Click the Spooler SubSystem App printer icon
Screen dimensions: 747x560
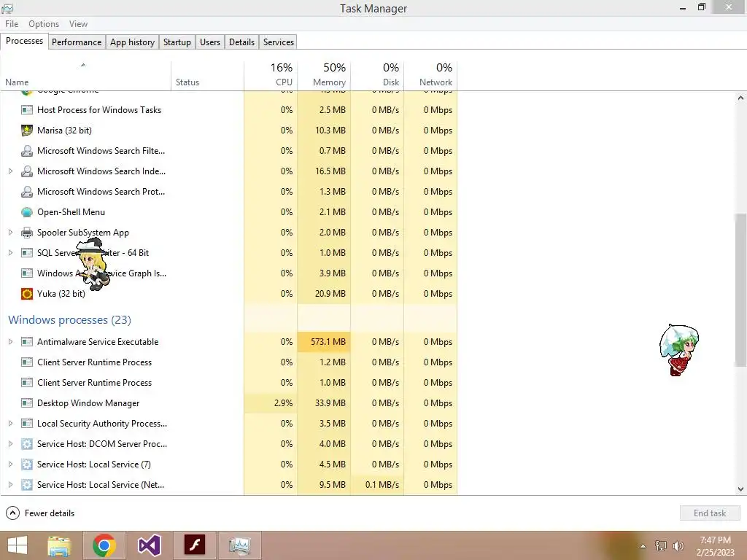coord(27,233)
